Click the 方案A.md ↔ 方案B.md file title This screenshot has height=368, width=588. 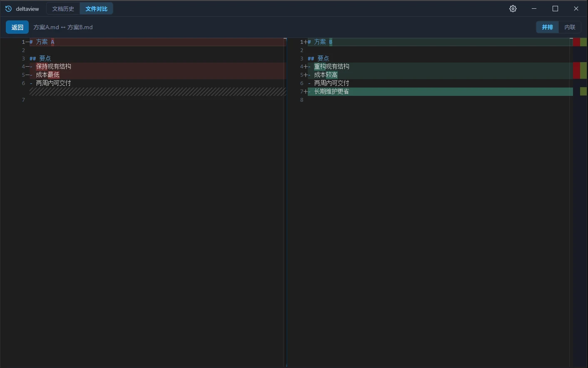63,27
